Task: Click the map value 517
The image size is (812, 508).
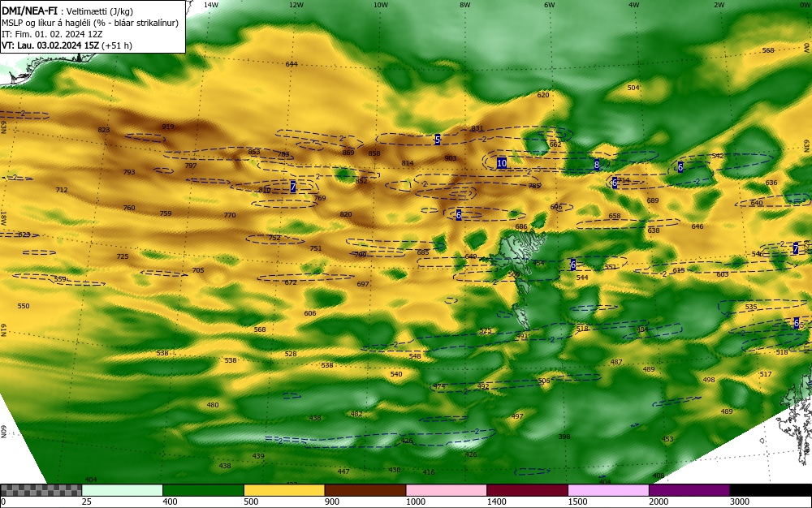Action: pos(766,374)
